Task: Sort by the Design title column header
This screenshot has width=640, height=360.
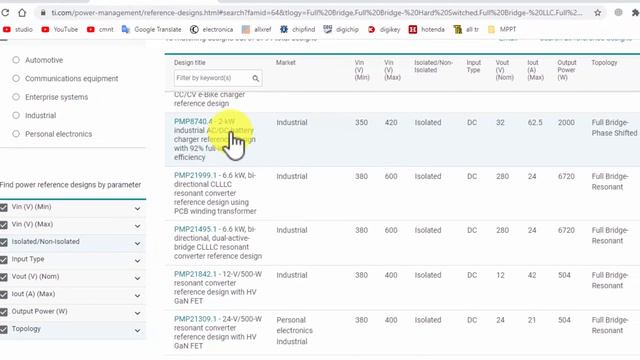Action: [189, 63]
